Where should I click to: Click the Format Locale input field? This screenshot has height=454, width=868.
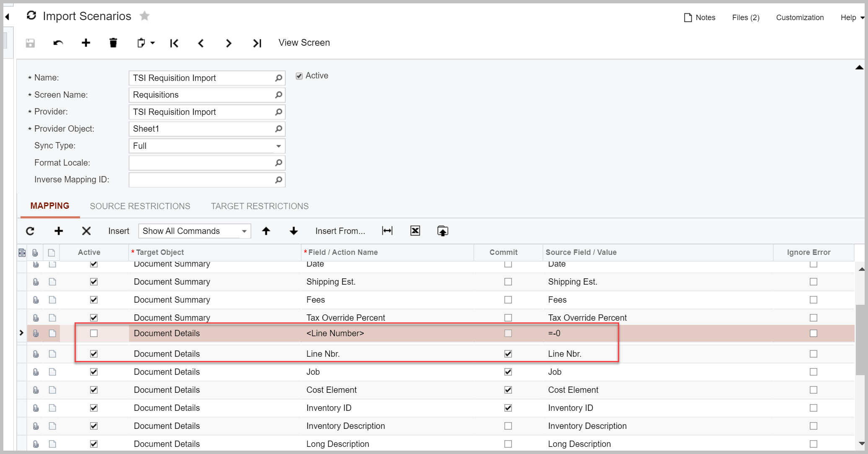pyautogui.click(x=201, y=163)
